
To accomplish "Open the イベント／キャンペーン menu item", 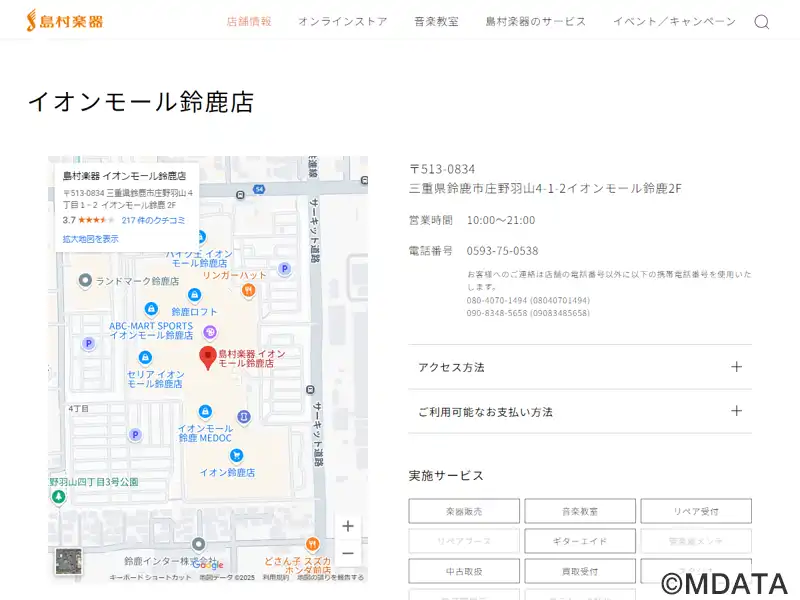I will coord(674,21).
